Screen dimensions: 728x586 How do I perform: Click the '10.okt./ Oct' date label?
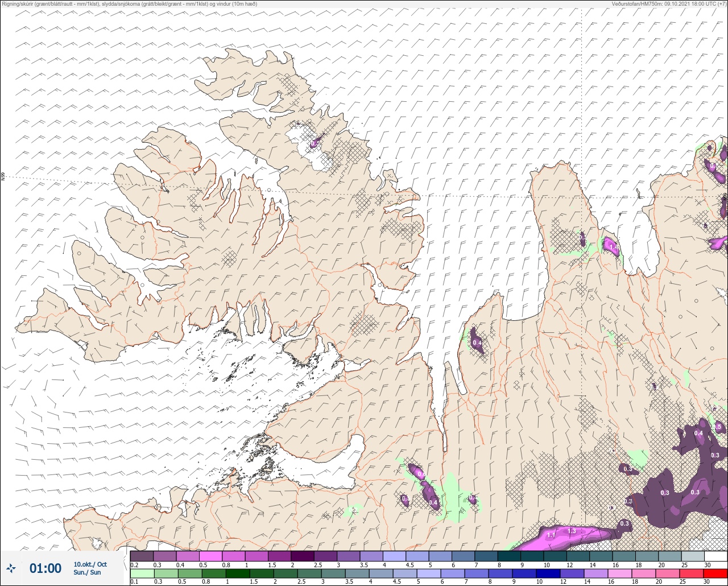(90, 564)
